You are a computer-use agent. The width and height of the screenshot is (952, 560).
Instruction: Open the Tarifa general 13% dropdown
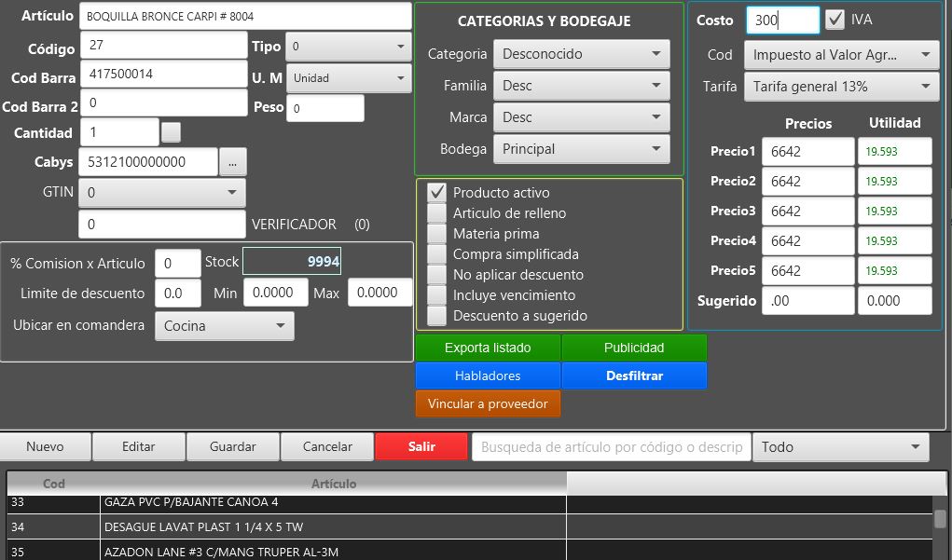841,87
